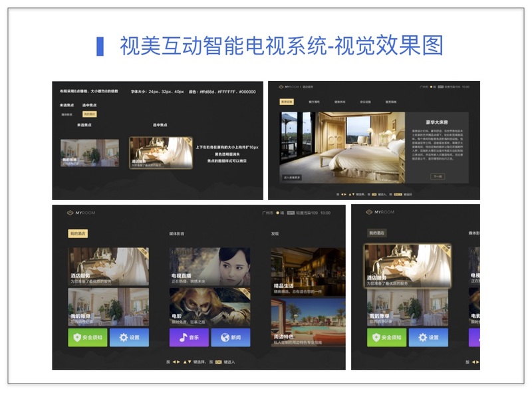Click the 10:00 clock in home mockup status bar

pos(325,213)
